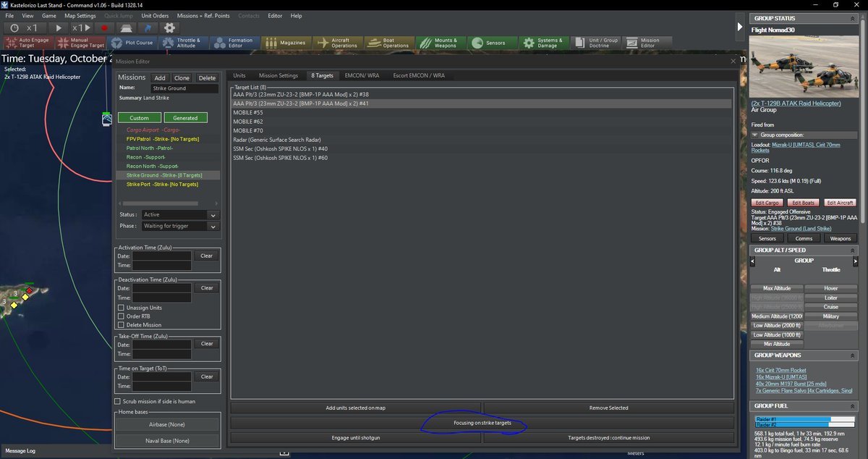Open Magazines from the toolbar
Viewport: 868px width, 459px height.
coord(285,43)
